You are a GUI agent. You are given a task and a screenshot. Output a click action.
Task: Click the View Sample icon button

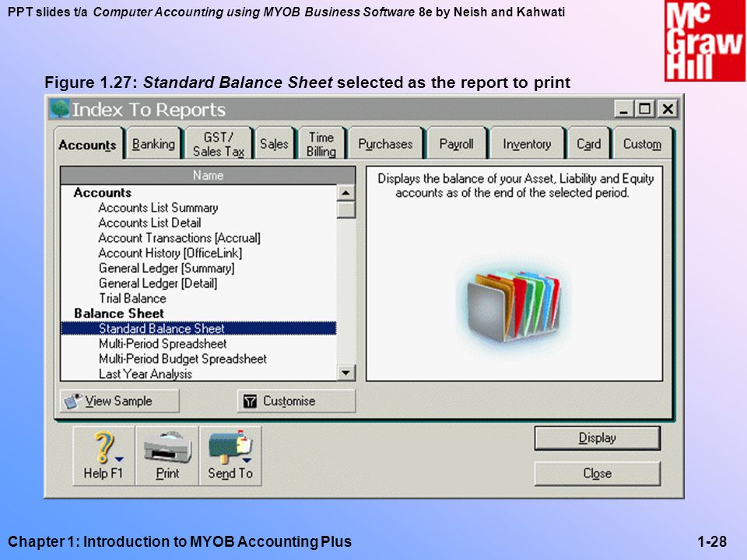120,401
